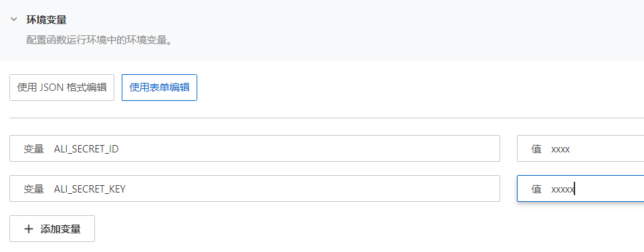Add a new variable with 添加变量
This screenshot has width=644, height=252.
(x=52, y=229)
